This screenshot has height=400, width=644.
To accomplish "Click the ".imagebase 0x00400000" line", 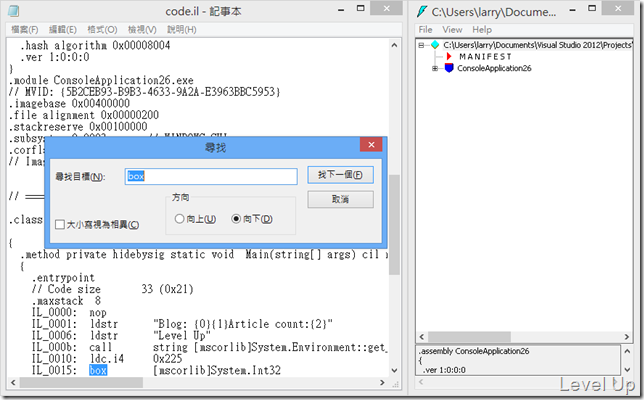I will pyautogui.click(x=70, y=103).
